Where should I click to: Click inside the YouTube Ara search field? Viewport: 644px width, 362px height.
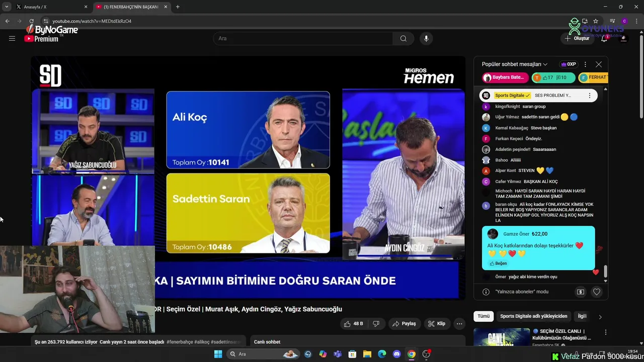coord(303,38)
